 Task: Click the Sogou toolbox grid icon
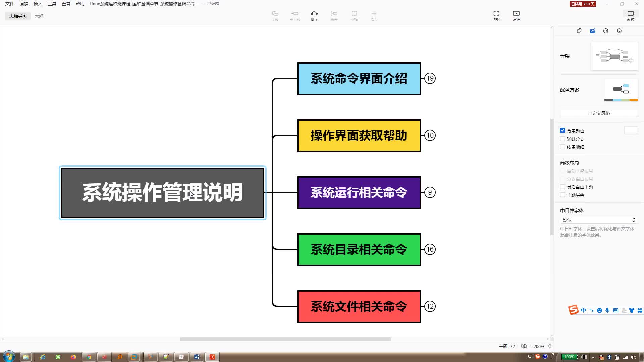[640, 310]
